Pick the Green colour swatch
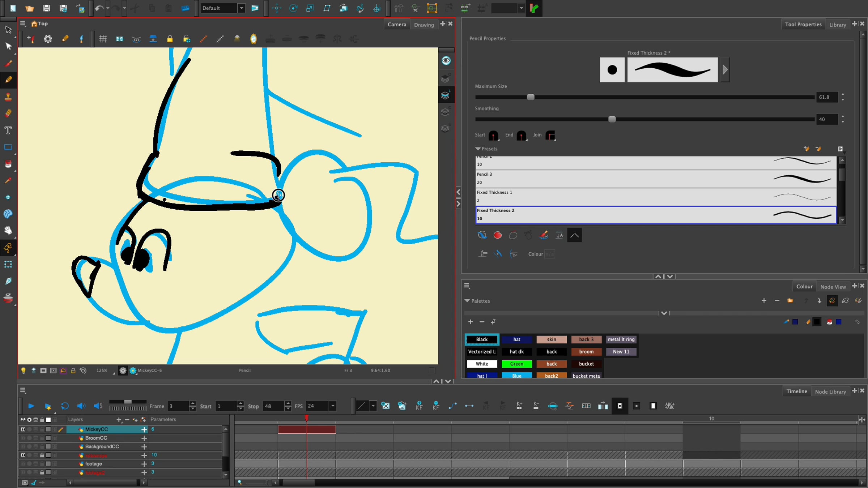 click(516, 364)
